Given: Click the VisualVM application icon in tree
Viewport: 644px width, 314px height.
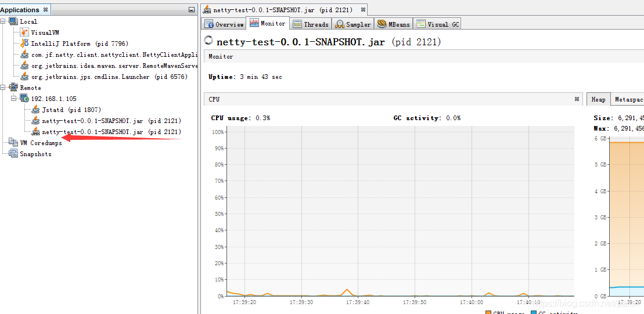Looking at the screenshot, I should 24,33.
